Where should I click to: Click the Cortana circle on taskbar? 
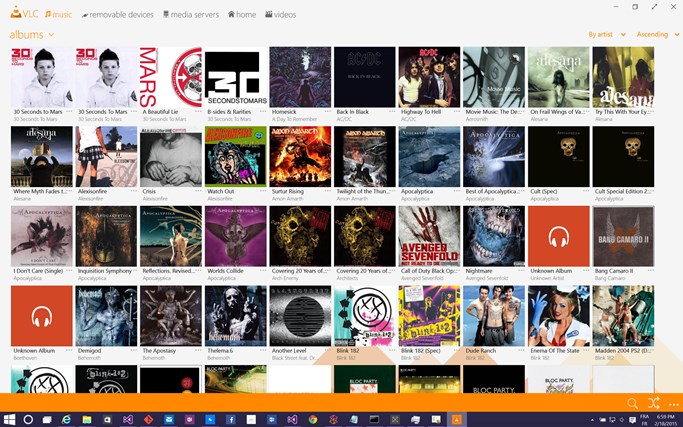tap(28, 420)
